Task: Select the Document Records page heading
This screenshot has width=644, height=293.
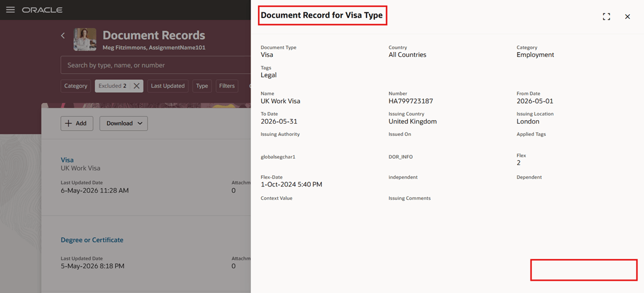Action: 153,35
